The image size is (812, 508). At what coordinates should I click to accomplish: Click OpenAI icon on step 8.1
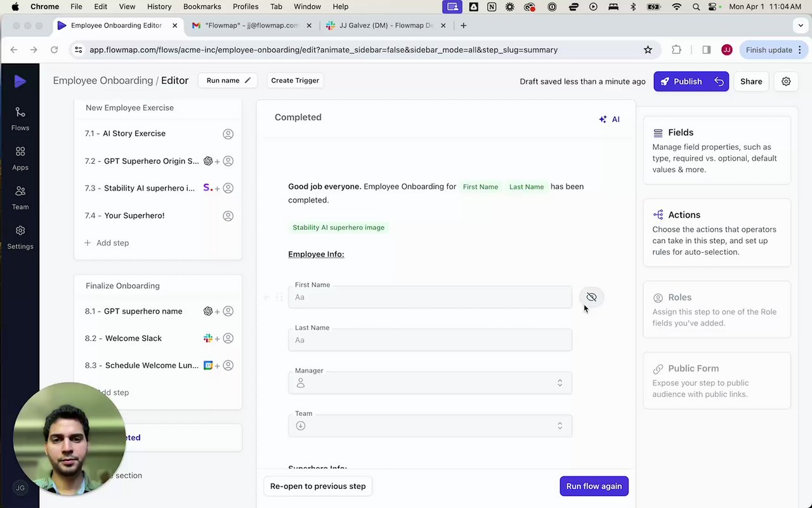click(x=207, y=311)
